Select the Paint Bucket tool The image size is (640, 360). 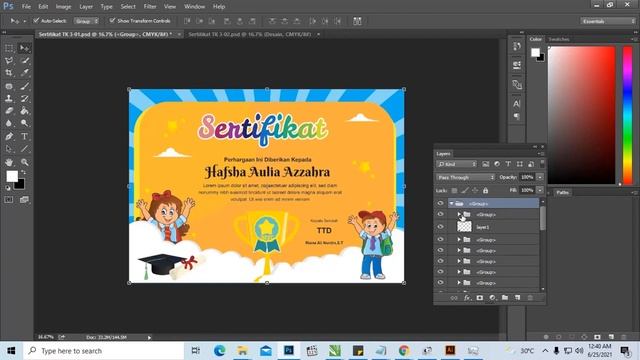24,111
